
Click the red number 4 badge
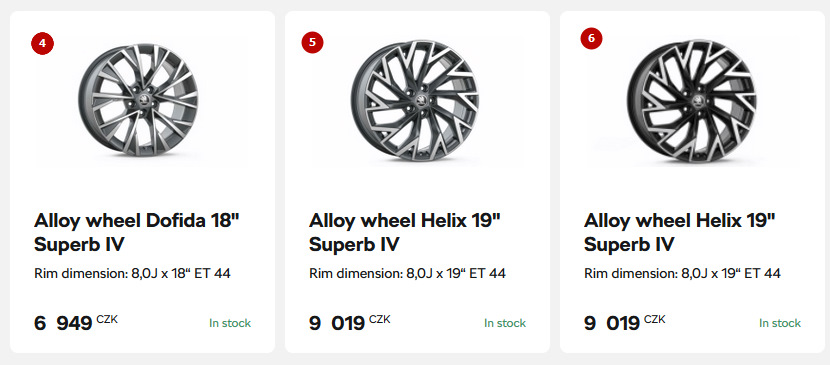(42, 43)
